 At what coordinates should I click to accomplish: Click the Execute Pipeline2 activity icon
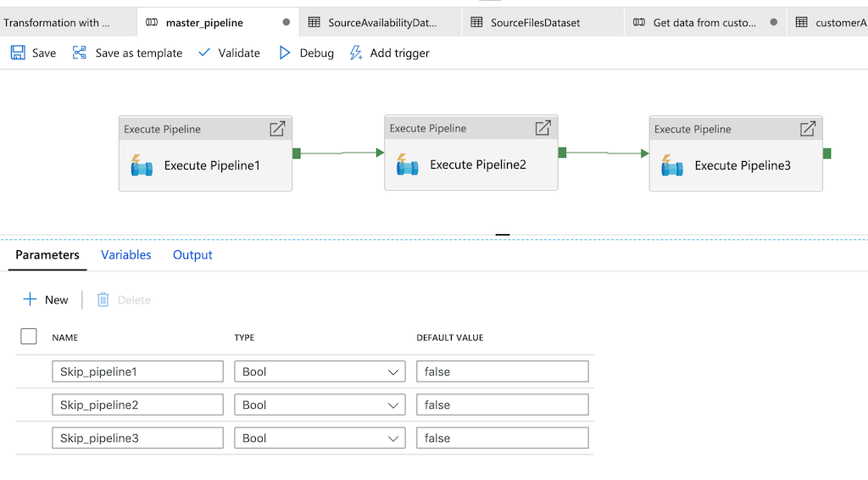pos(407,165)
